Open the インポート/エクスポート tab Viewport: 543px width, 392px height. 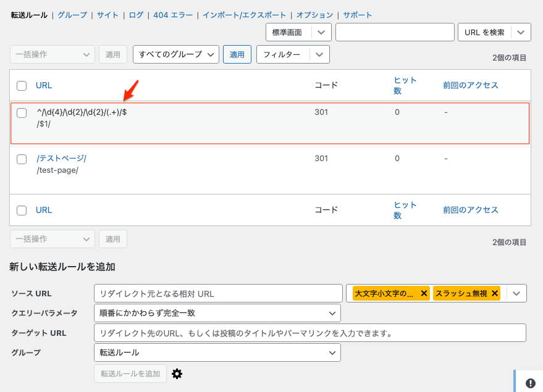click(245, 15)
